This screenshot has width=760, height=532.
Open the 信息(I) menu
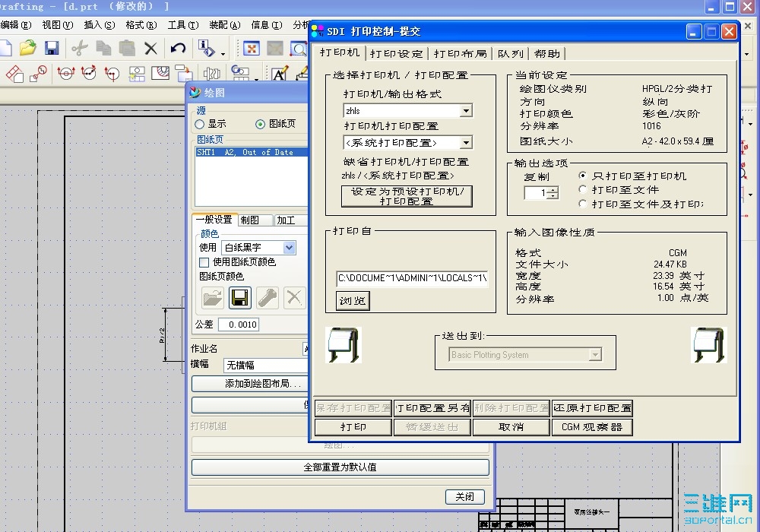(267, 25)
